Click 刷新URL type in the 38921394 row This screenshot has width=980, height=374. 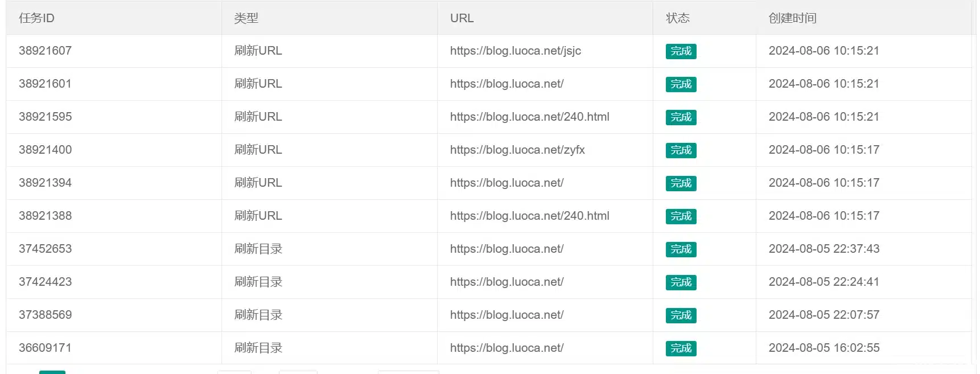258,183
